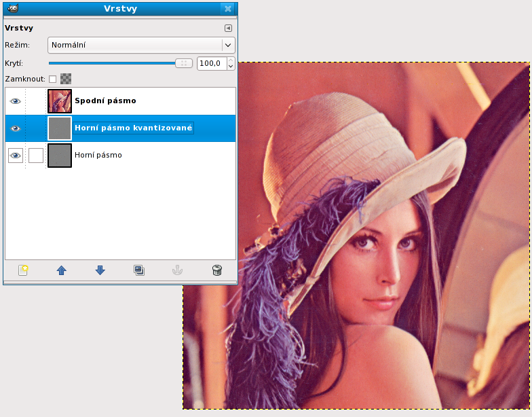The image size is (532, 417).
Task: Increase Krytí value with the up spinner
Action: 231,60
